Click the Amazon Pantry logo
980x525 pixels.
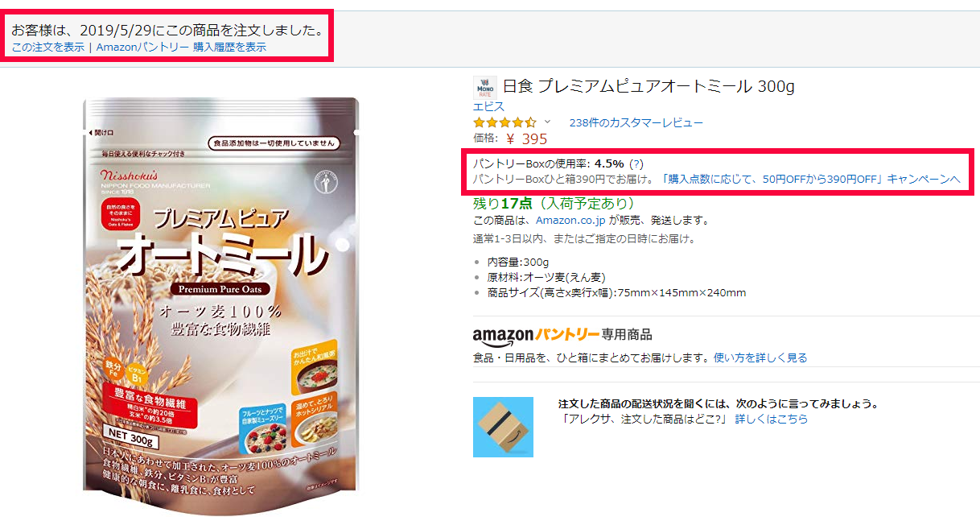click(537, 334)
